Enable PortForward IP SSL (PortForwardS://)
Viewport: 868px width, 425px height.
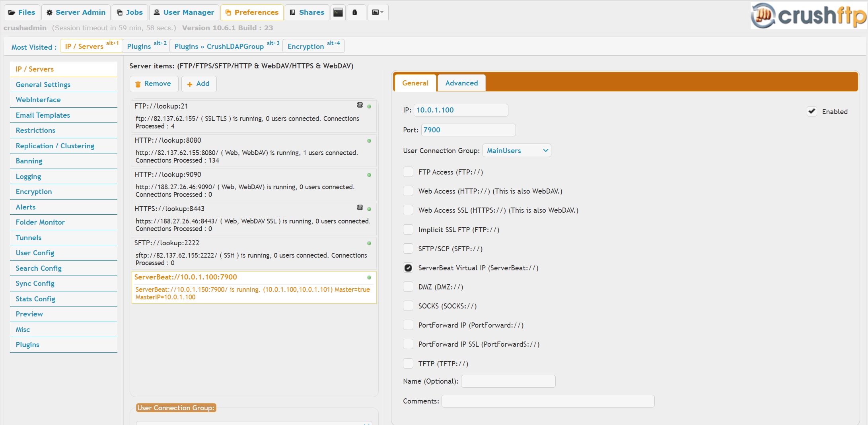pyautogui.click(x=408, y=344)
